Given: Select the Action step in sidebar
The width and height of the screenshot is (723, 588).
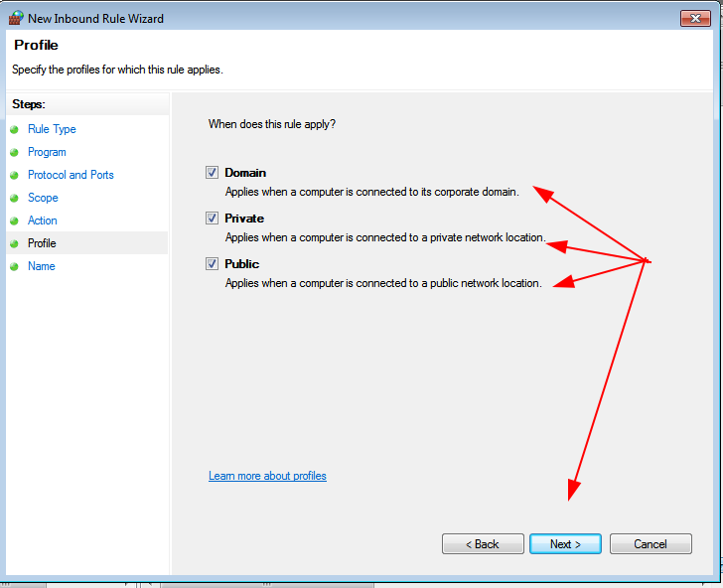Looking at the screenshot, I should tap(43, 220).
